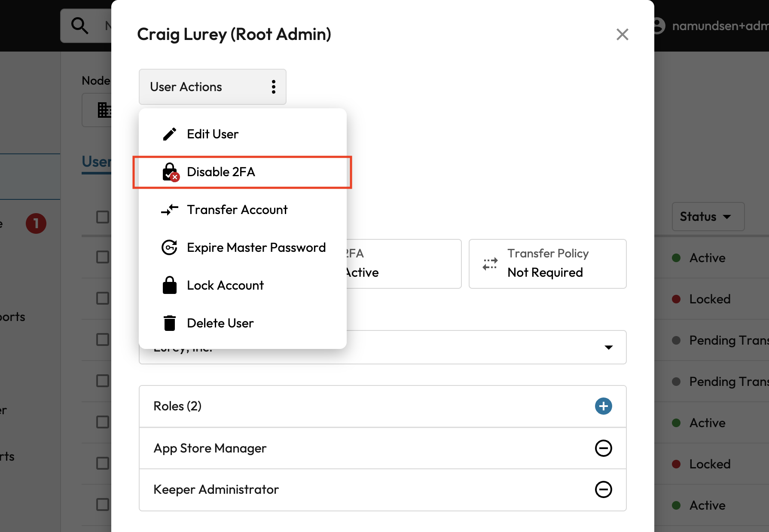Check the checkbox for the first Active user row
Image resolution: width=769 pixels, height=532 pixels.
pos(103,257)
